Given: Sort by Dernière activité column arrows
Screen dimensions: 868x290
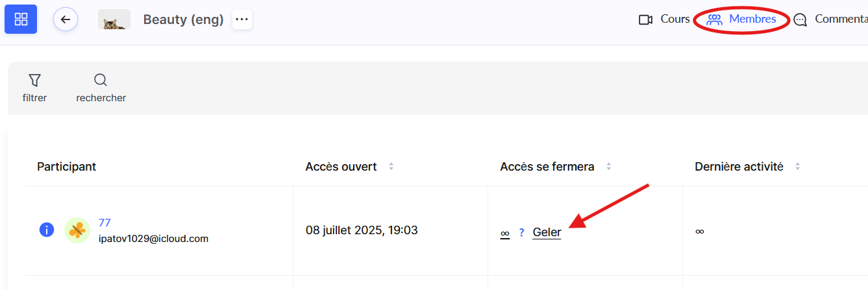Looking at the screenshot, I should tap(797, 167).
